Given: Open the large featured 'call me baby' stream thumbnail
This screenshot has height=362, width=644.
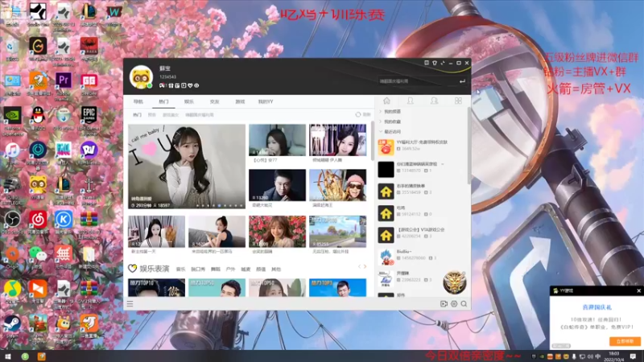Looking at the screenshot, I should point(187,167).
